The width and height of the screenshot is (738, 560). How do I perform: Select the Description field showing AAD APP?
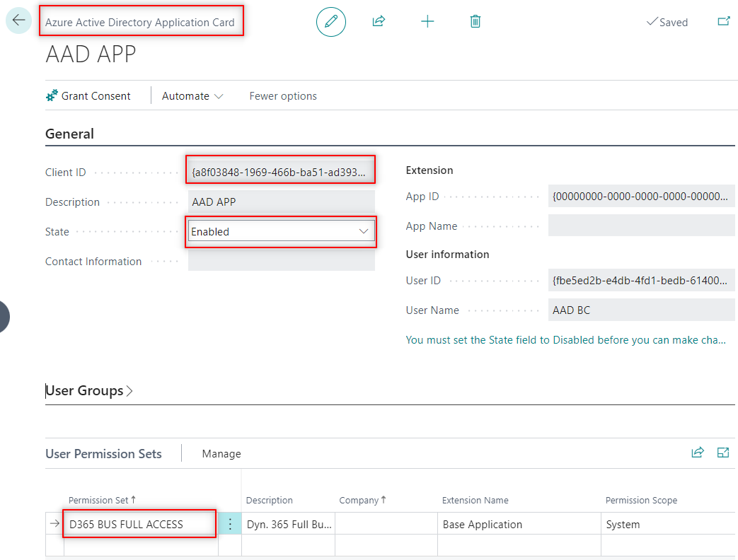280,202
